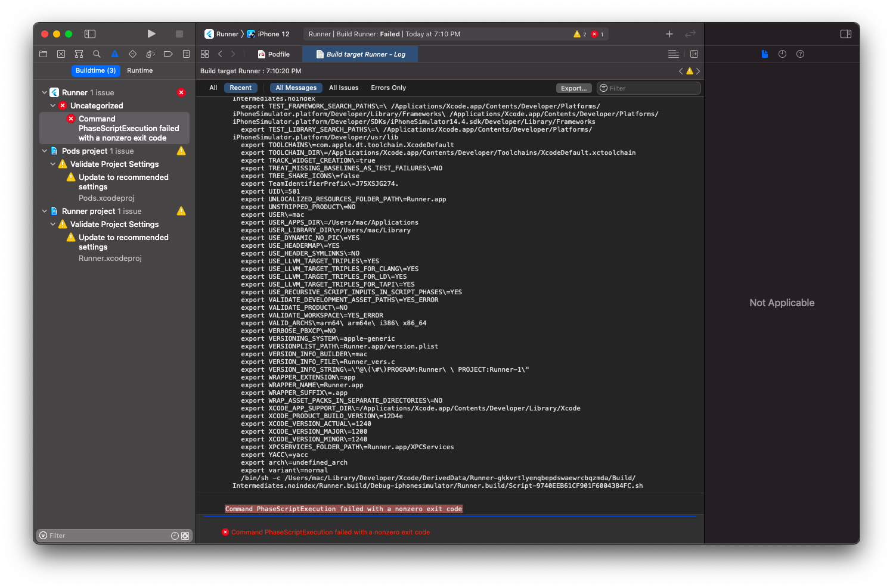Collapse the Pods project tree node

click(x=45, y=151)
